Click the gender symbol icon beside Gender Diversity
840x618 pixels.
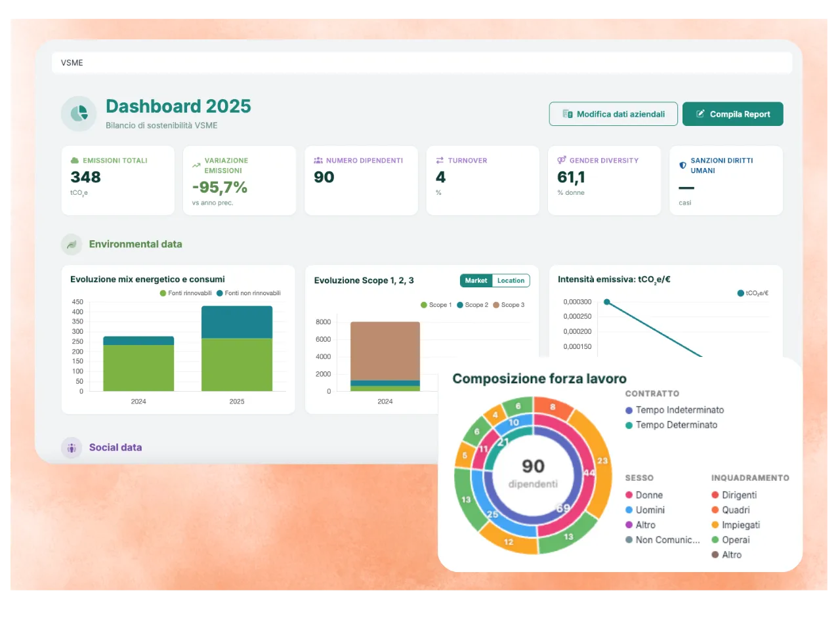[x=562, y=160]
